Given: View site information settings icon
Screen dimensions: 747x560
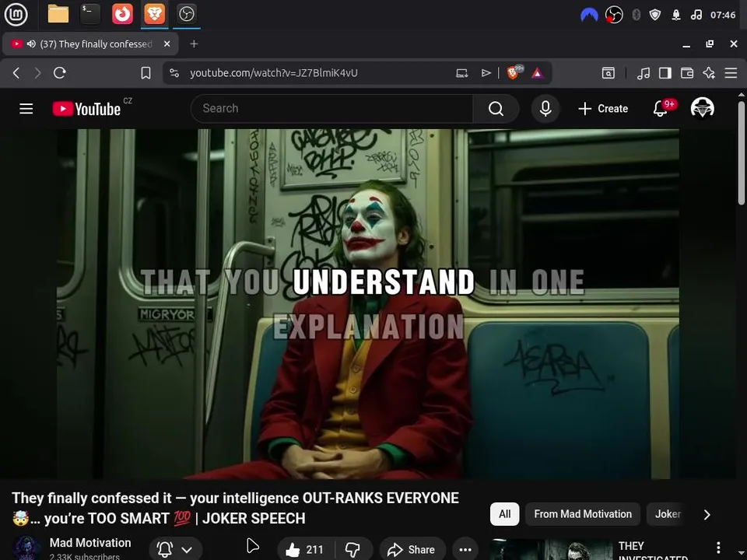Looking at the screenshot, I should click(x=174, y=73).
